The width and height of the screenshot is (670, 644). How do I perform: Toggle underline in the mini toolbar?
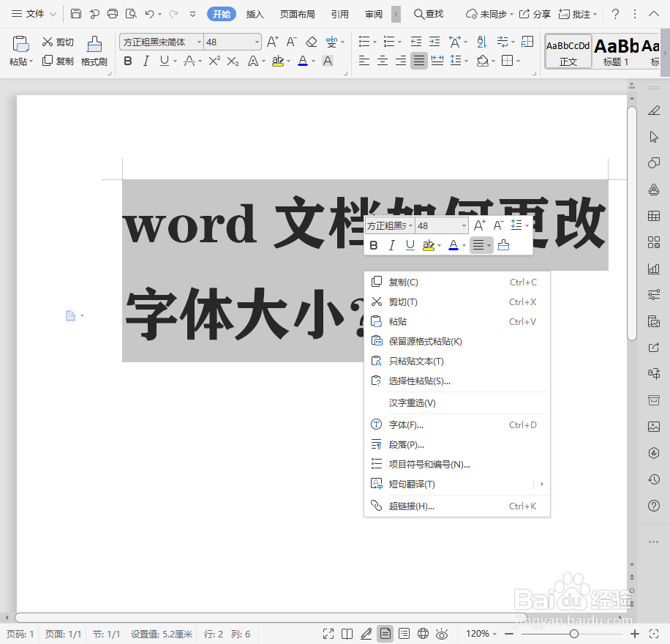pyautogui.click(x=410, y=244)
